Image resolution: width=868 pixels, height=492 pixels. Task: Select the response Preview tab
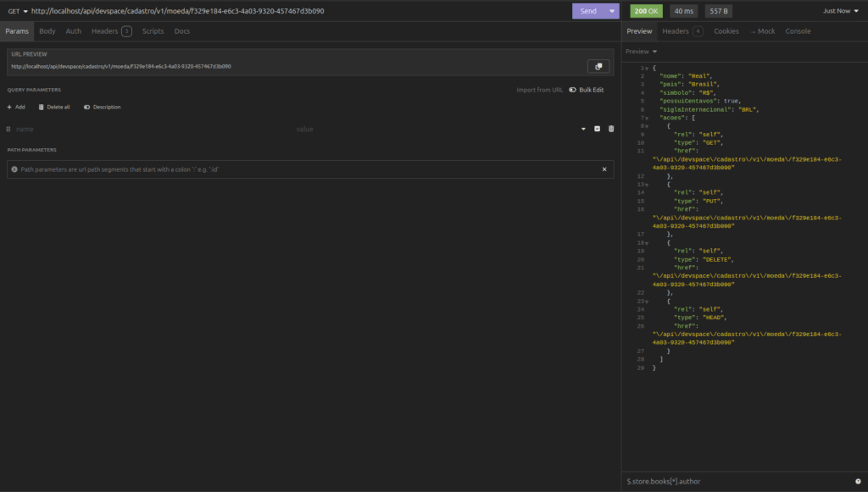click(639, 31)
